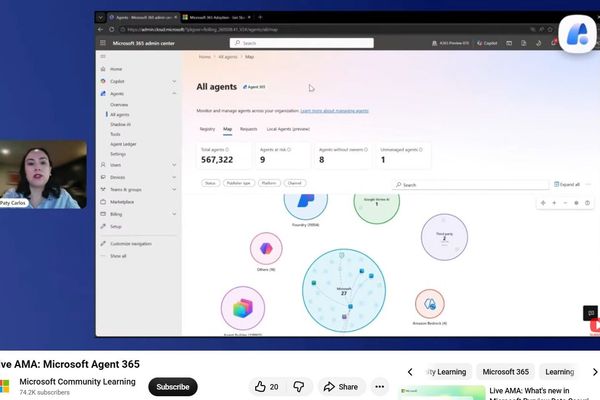This screenshot has height=400, width=600.
Task: Click the Expand all button
Action: point(567,184)
